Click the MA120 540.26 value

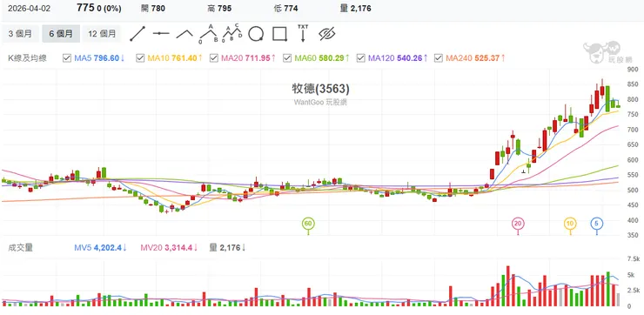click(398, 58)
